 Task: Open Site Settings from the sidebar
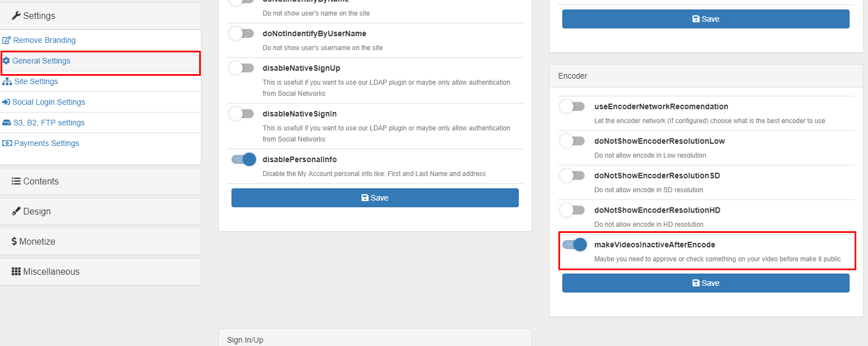click(35, 81)
